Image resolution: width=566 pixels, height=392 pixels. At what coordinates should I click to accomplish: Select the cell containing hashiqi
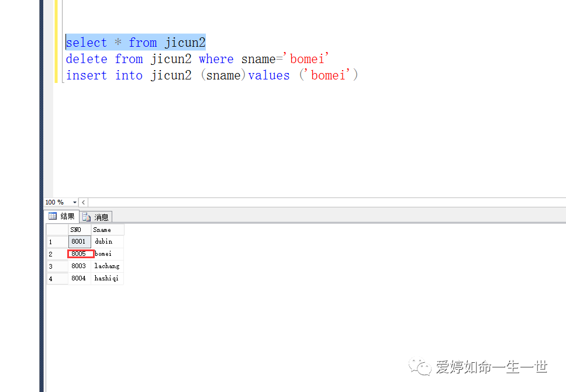pyautogui.click(x=108, y=279)
